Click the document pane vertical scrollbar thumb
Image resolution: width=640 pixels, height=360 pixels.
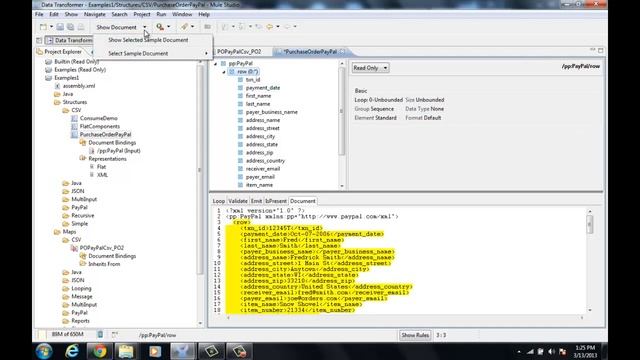[x=590, y=224]
